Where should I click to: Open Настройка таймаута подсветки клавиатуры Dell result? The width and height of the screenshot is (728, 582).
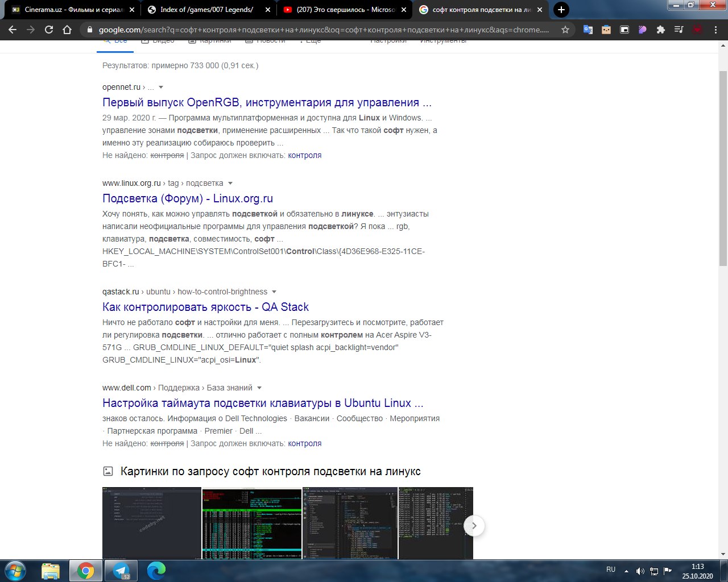[263, 404]
